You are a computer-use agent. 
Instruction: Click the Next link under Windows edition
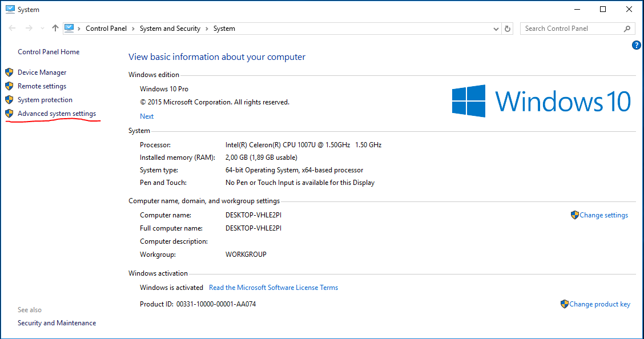(147, 116)
